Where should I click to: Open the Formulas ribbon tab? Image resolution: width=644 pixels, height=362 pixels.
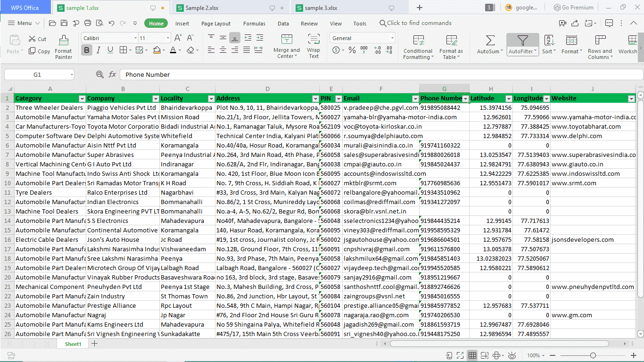click(x=254, y=24)
